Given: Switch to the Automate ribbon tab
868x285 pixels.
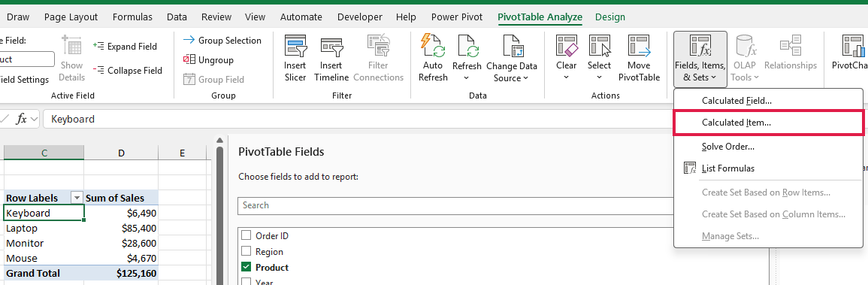Looking at the screenshot, I should [301, 17].
